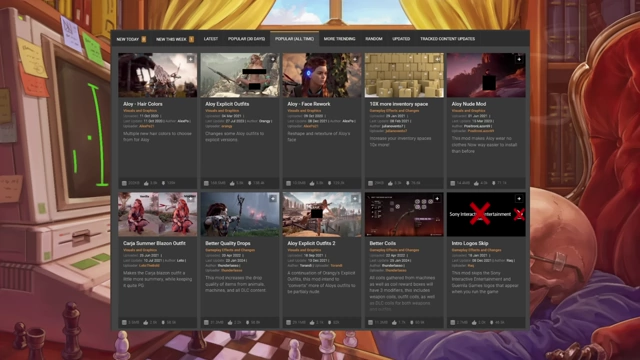The image size is (640, 360).
Task: Open the Better Quality Drops mod title
Action: (x=228, y=243)
